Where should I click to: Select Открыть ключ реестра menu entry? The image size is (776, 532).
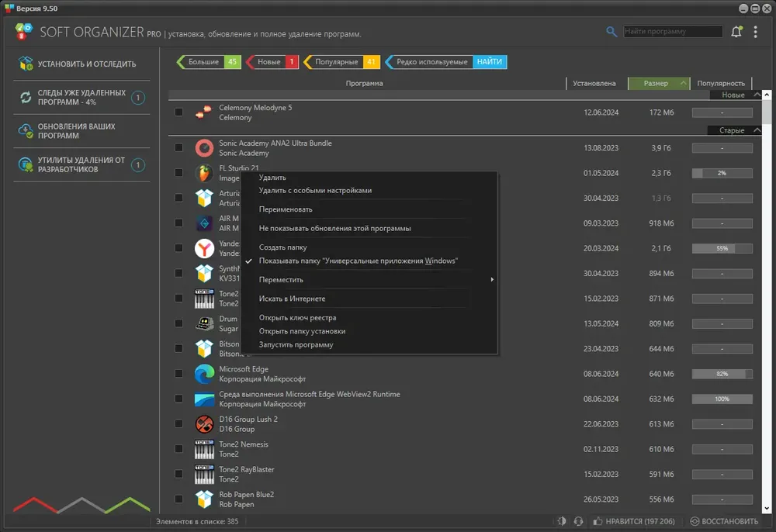click(x=297, y=318)
